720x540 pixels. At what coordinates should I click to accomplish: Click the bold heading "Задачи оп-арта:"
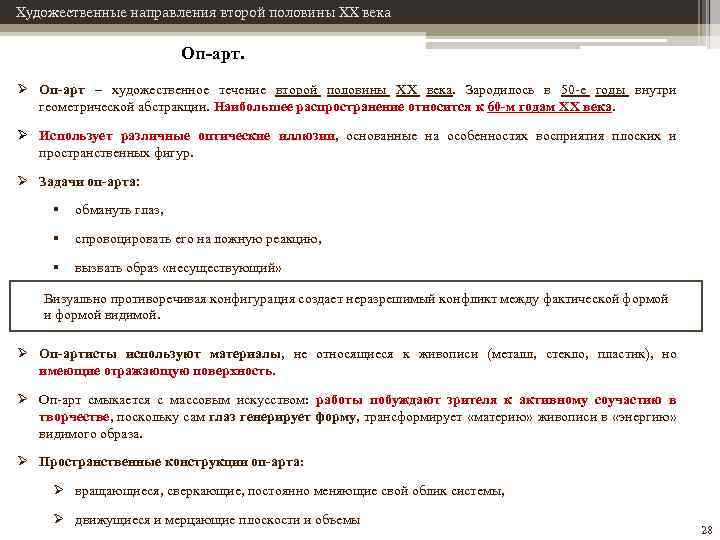[89, 182]
